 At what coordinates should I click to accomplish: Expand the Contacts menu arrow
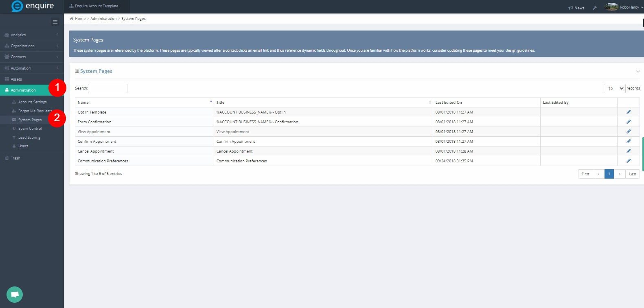[57, 57]
